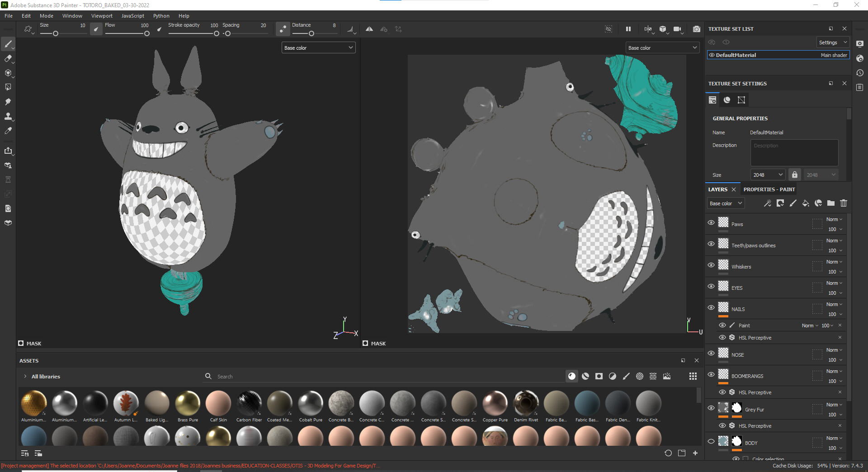Viewport: 868px width, 472px height.
Task: Add a new paint layer
Action: (x=793, y=203)
